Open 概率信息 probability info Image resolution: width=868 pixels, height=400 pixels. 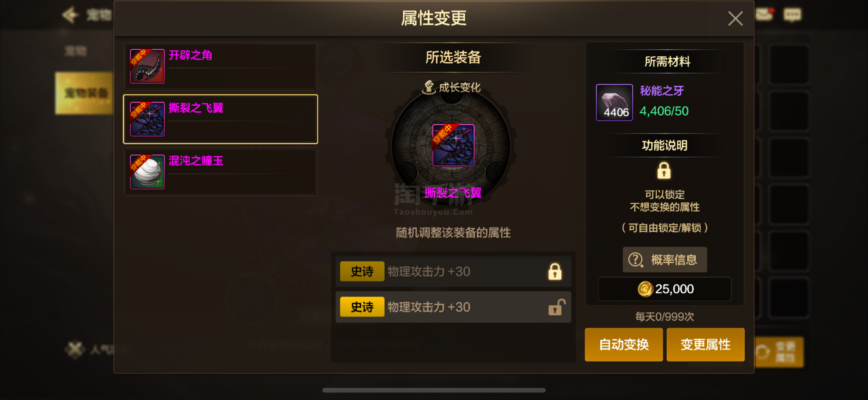[664, 260]
